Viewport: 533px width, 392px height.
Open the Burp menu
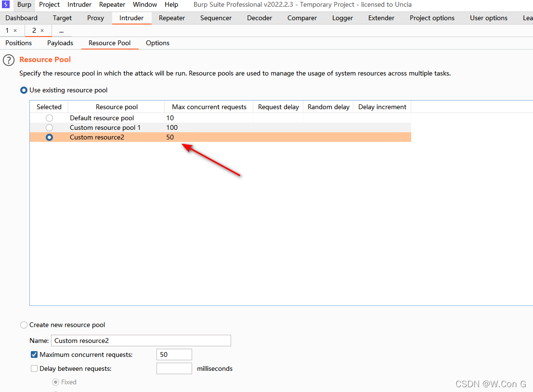pyautogui.click(x=24, y=4)
